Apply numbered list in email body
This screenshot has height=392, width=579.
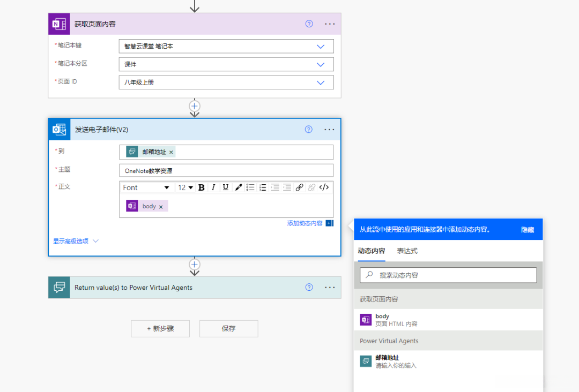pyautogui.click(x=263, y=188)
